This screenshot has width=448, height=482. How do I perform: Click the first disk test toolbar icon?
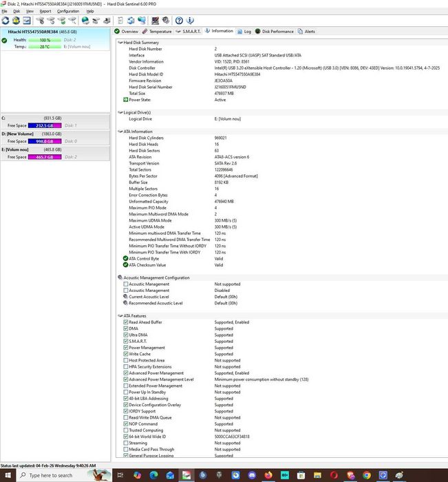(x=40, y=21)
